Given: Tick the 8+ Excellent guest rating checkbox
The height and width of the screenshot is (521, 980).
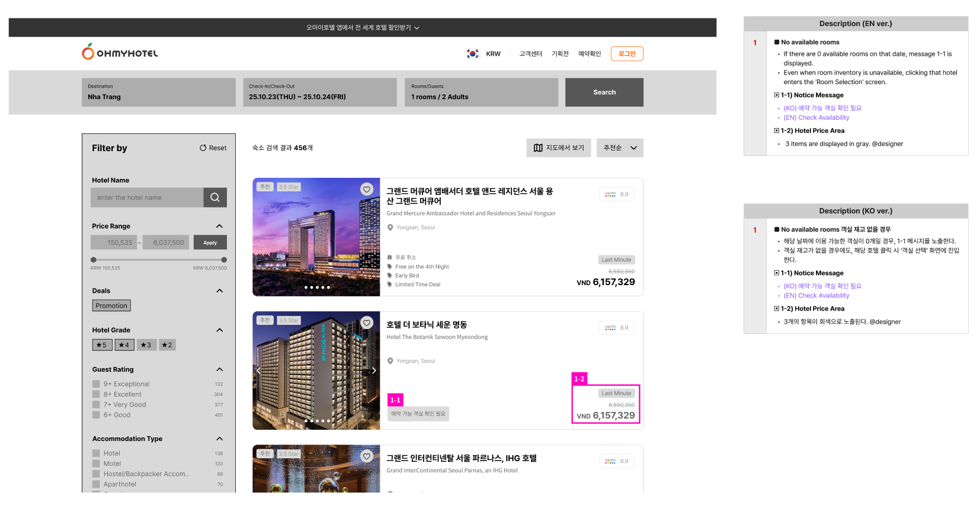Looking at the screenshot, I should click(x=96, y=394).
